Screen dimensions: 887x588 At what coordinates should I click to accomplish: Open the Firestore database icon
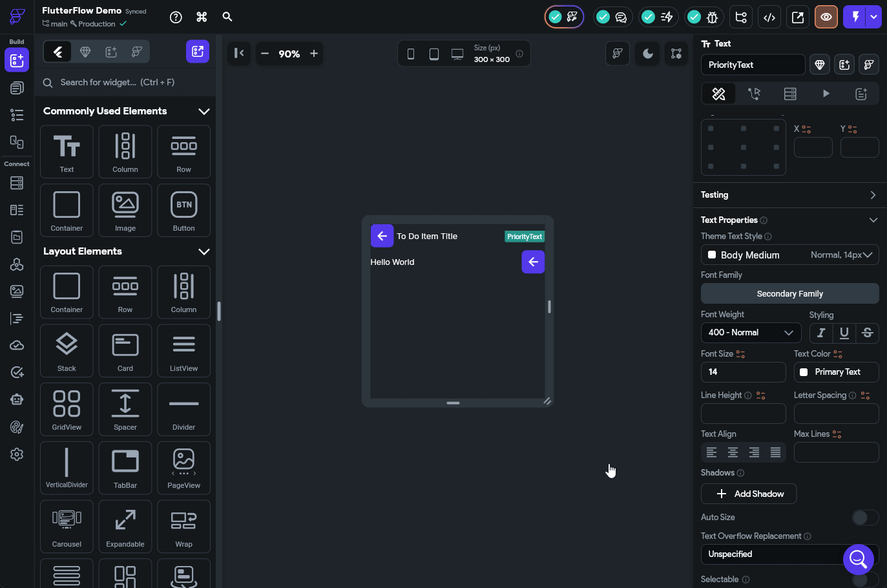[17, 183]
